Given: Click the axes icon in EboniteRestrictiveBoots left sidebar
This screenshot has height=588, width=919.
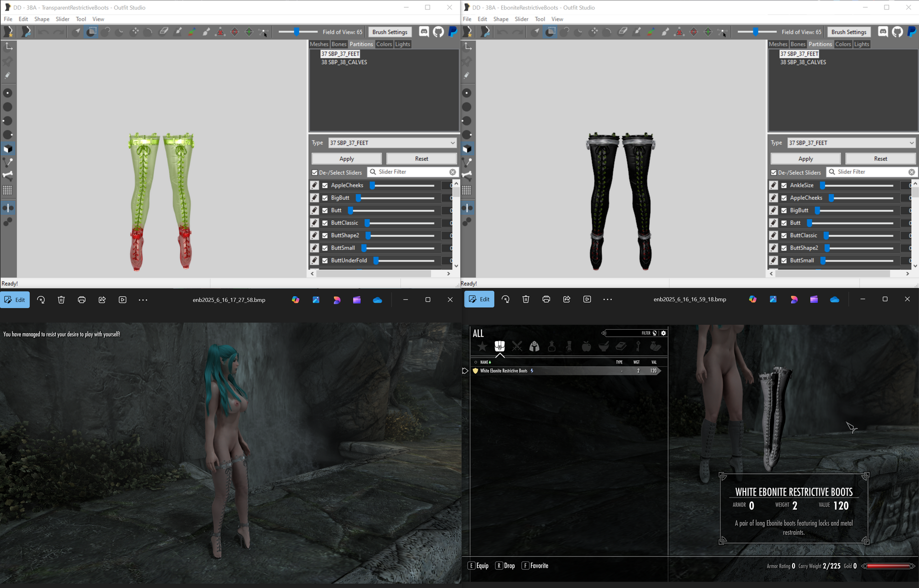Looking at the screenshot, I should coord(468,46).
